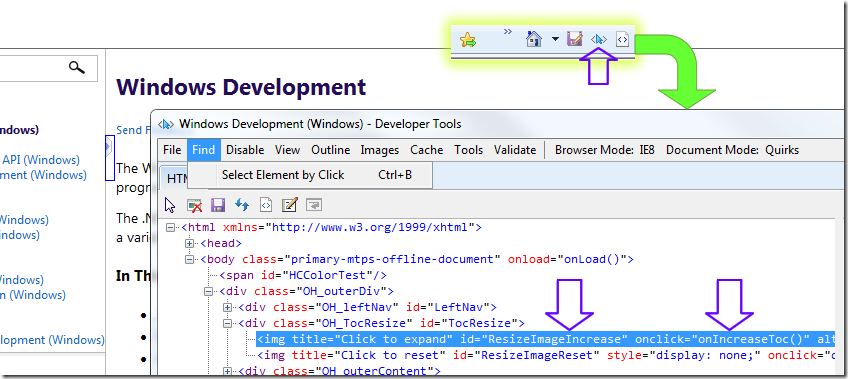
Task: Click the refresh blue arrows icon
Action: pos(242,205)
